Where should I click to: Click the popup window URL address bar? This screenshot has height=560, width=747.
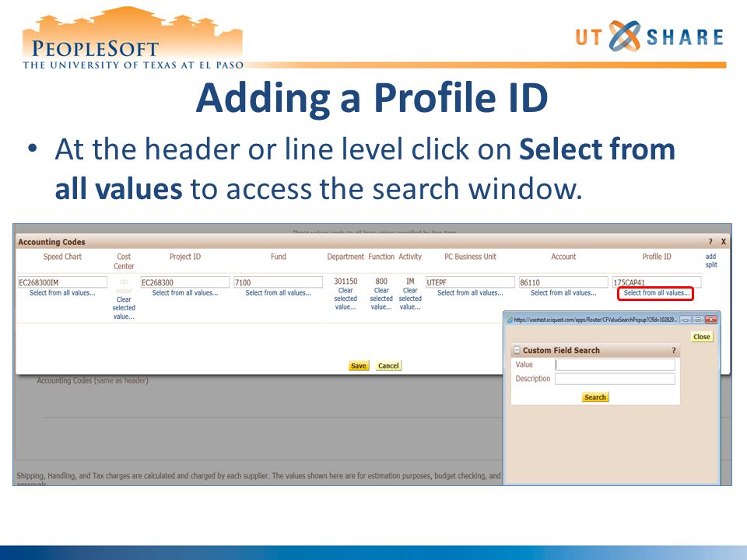coord(595,320)
